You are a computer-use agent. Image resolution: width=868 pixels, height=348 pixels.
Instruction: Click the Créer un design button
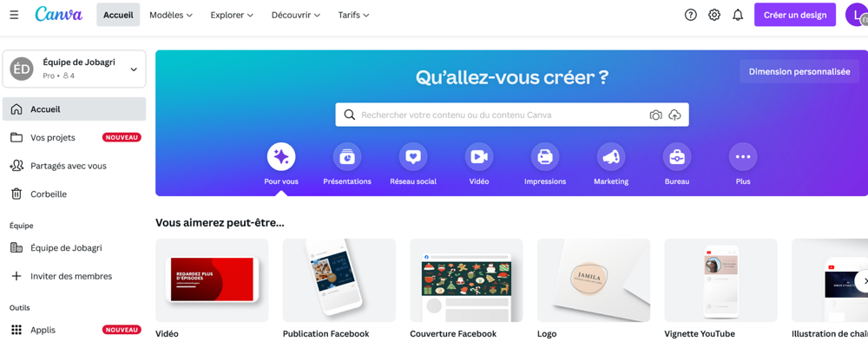pyautogui.click(x=795, y=15)
